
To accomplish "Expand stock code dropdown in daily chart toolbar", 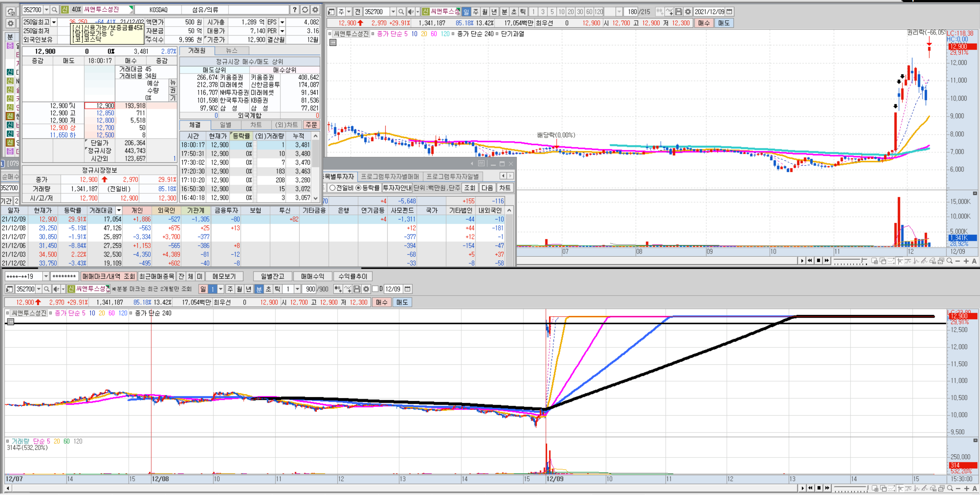I will click(x=393, y=12).
